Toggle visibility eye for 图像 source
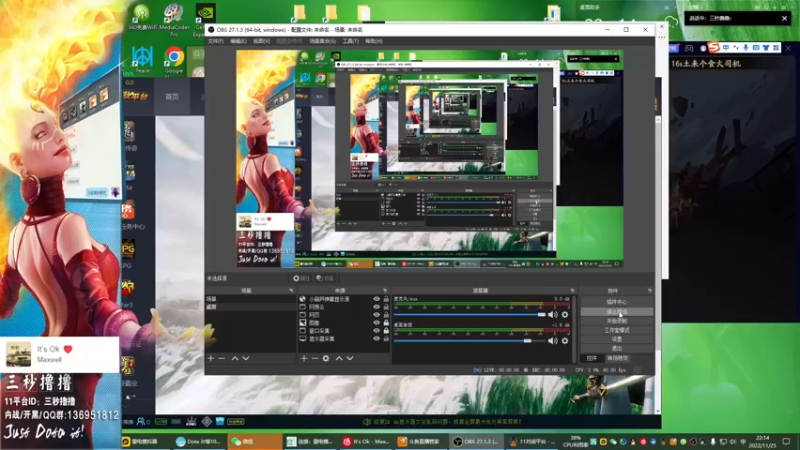The height and width of the screenshot is (450, 800). pyautogui.click(x=377, y=323)
